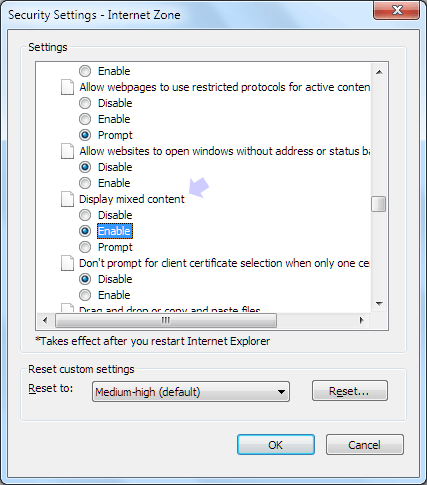The height and width of the screenshot is (485, 427).
Task: Click the horizontal scrollbar thumb
Action: (166, 320)
